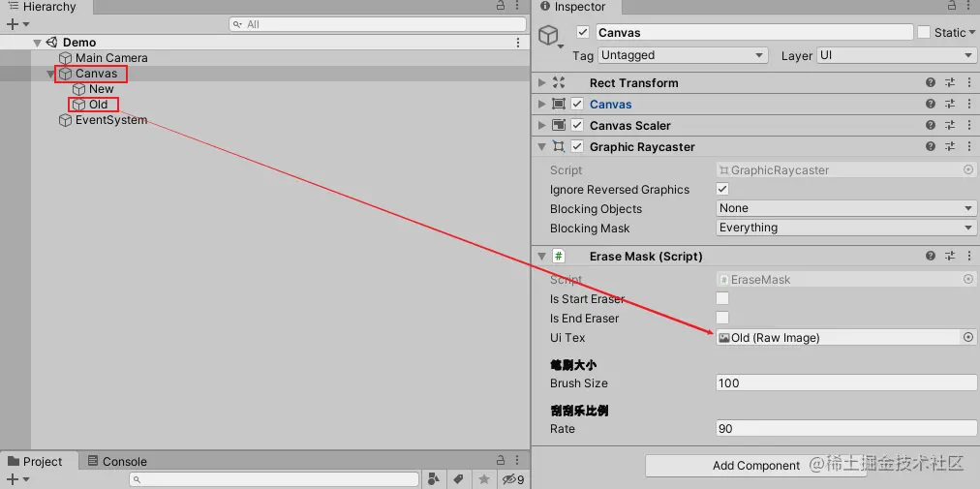Viewport: 980px width, 489px height.
Task: Enable the Is End Eraser checkbox
Action: click(722, 318)
